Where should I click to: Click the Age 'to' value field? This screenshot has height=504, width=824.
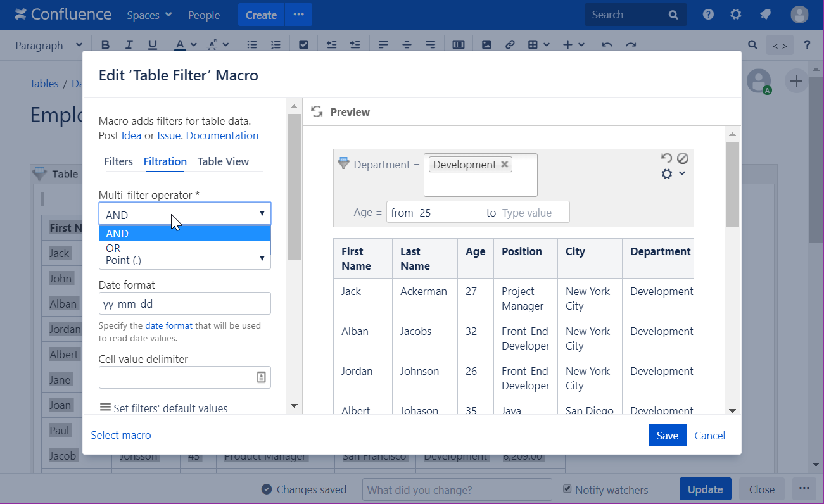click(533, 213)
